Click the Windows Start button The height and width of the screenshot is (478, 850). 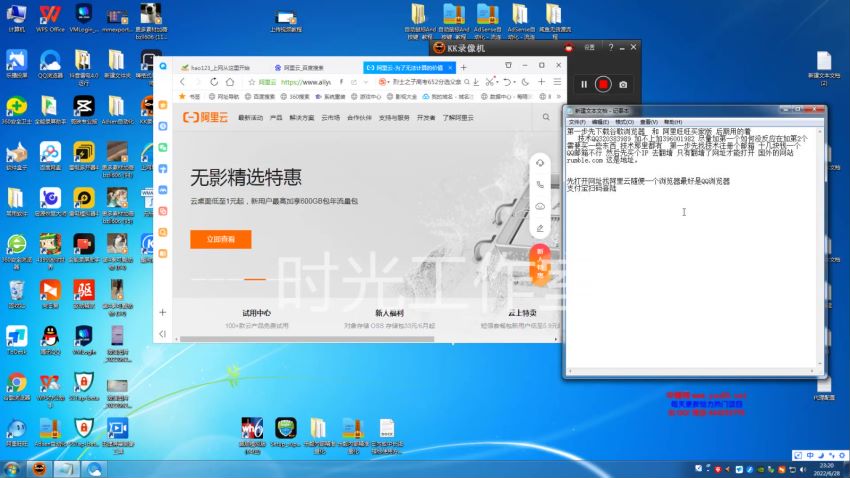(x=12, y=469)
